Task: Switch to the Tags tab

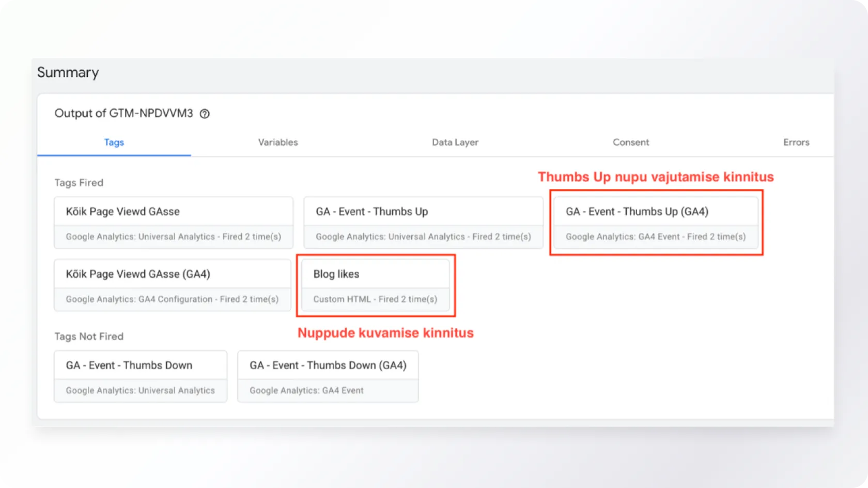Action: (x=114, y=143)
